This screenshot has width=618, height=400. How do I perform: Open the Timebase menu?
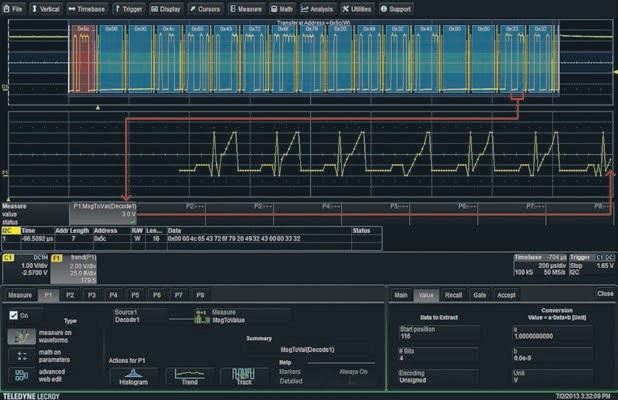click(x=87, y=9)
